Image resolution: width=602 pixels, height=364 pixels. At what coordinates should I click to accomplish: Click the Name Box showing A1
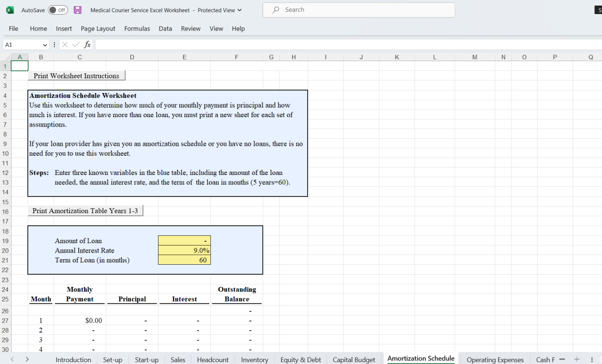coord(22,45)
